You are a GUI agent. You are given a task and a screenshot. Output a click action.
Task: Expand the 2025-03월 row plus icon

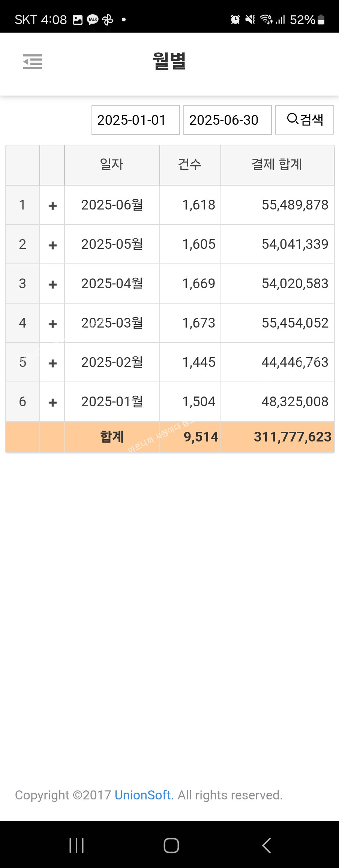53,323
